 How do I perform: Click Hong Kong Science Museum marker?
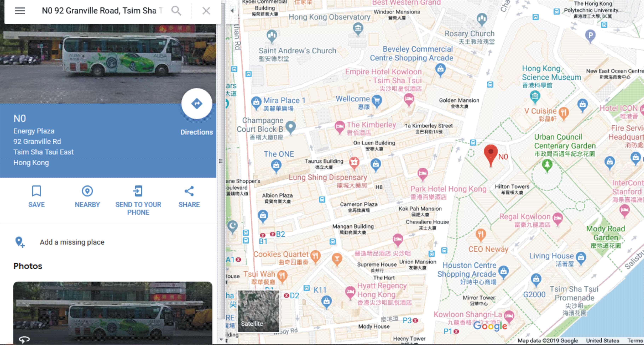(x=535, y=97)
